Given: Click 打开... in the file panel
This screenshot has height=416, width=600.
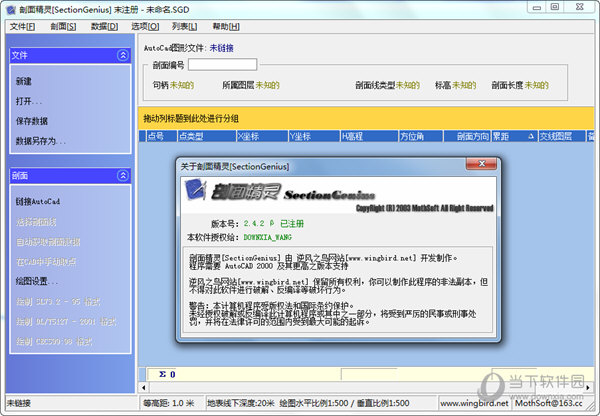Looking at the screenshot, I should (x=29, y=101).
